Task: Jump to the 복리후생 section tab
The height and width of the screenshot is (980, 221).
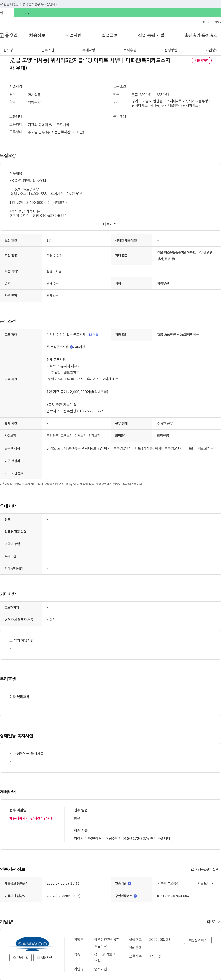Action: pyautogui.click(x=130, y=50)
